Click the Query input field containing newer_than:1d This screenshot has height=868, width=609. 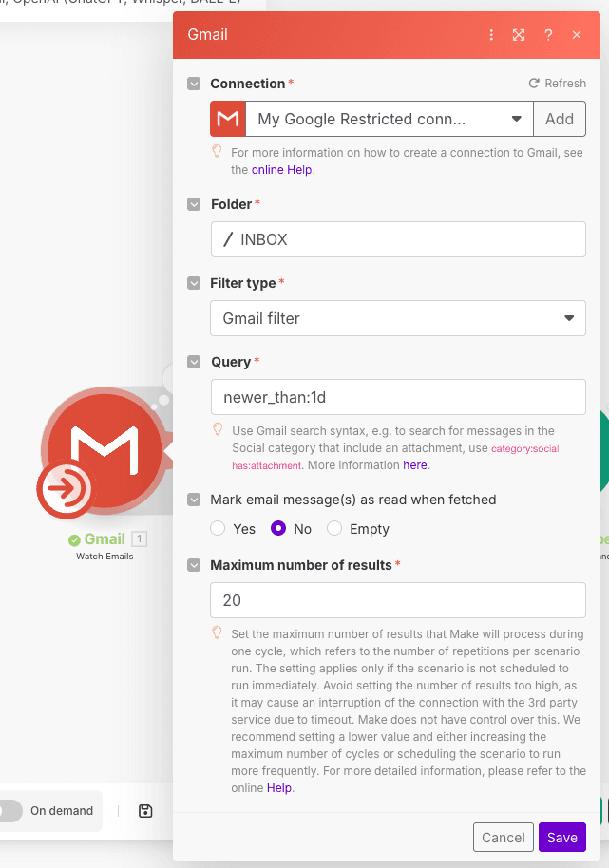[398, 397]
